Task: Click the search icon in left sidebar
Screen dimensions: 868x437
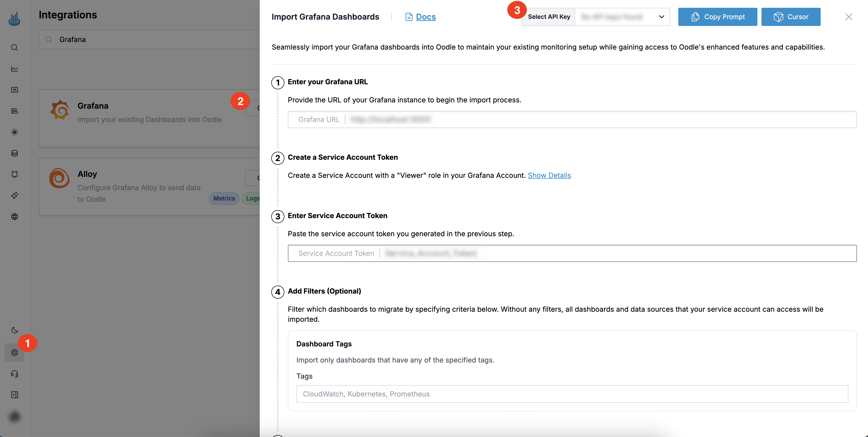Action: click(x=15, y=48)
